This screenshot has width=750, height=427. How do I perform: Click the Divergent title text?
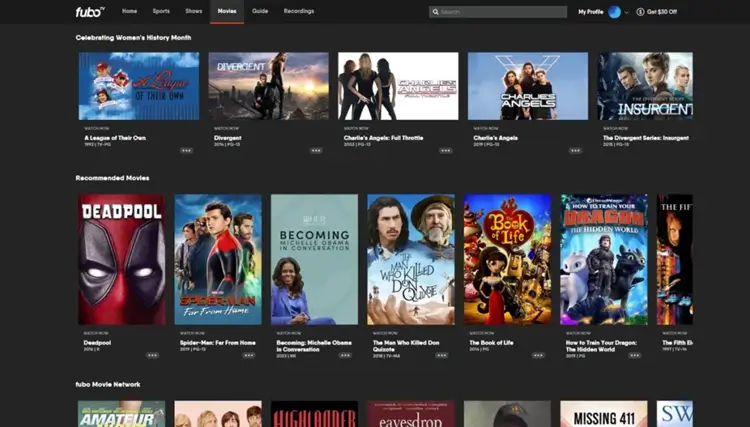(228, 138)
